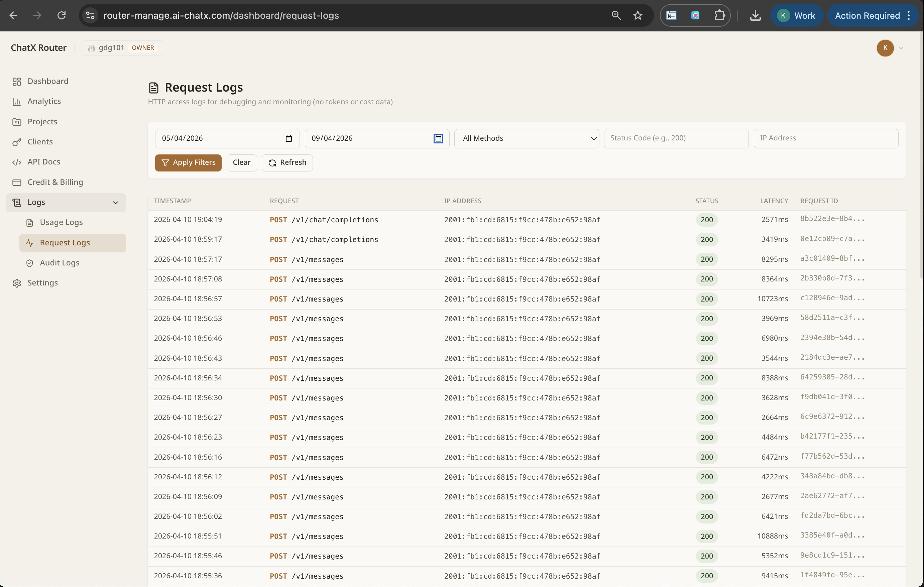Viewport: 924px width, 587px height.
Task: Bookmark this page with the star icon
Action: [x=638, y=15]
